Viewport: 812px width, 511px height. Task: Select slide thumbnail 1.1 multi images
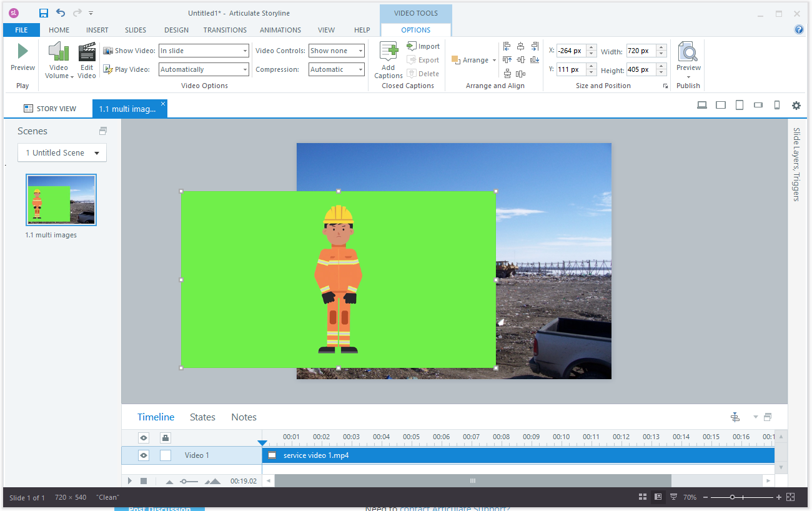pyautogui.click(x=61, y=200)
